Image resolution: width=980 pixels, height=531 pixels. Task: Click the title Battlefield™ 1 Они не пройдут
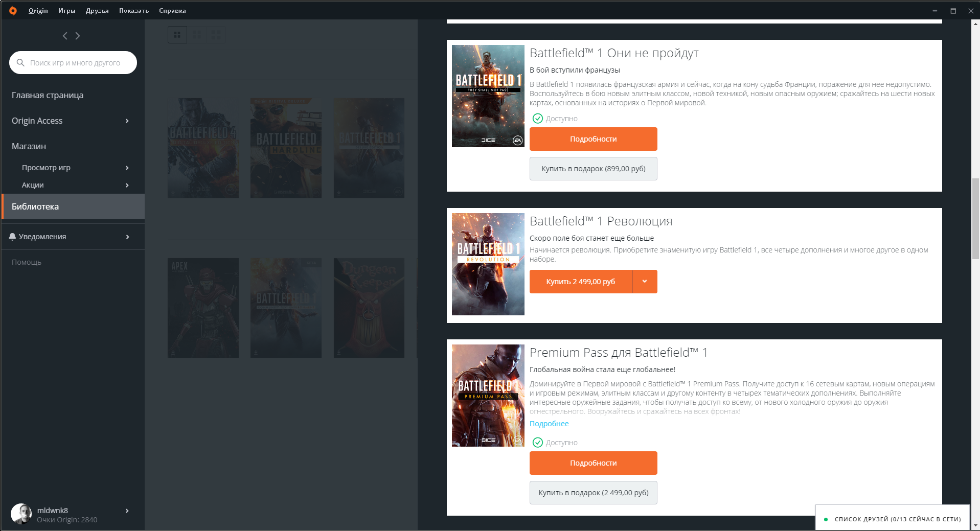click(614, 53)
